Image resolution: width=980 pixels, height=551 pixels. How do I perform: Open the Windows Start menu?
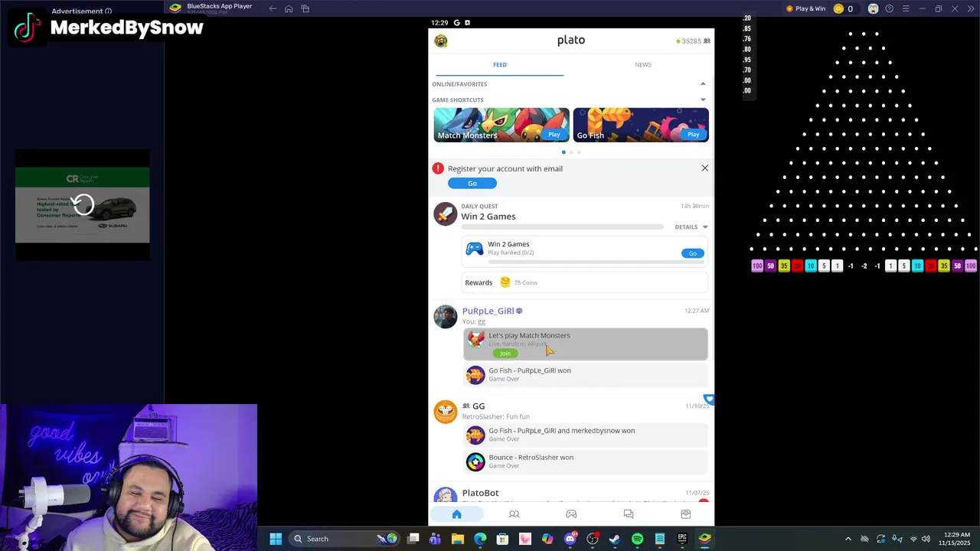point(276,539)
